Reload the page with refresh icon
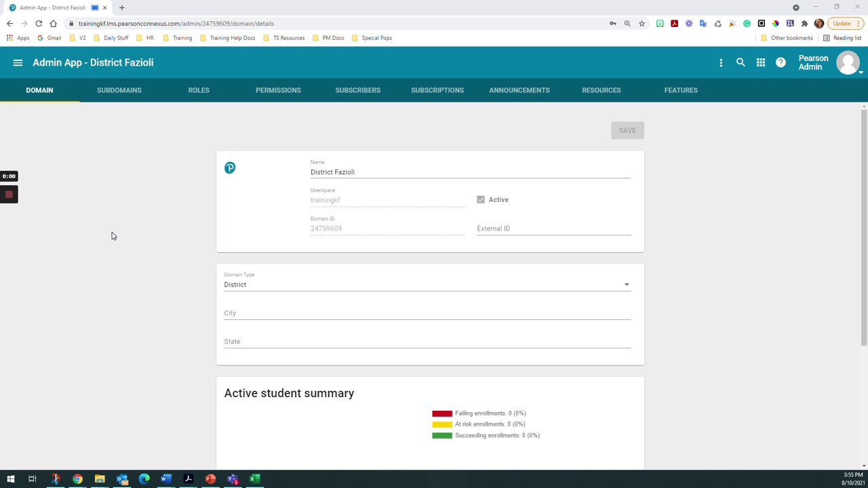This screenshot has width=868, height=488. [39, 23]
